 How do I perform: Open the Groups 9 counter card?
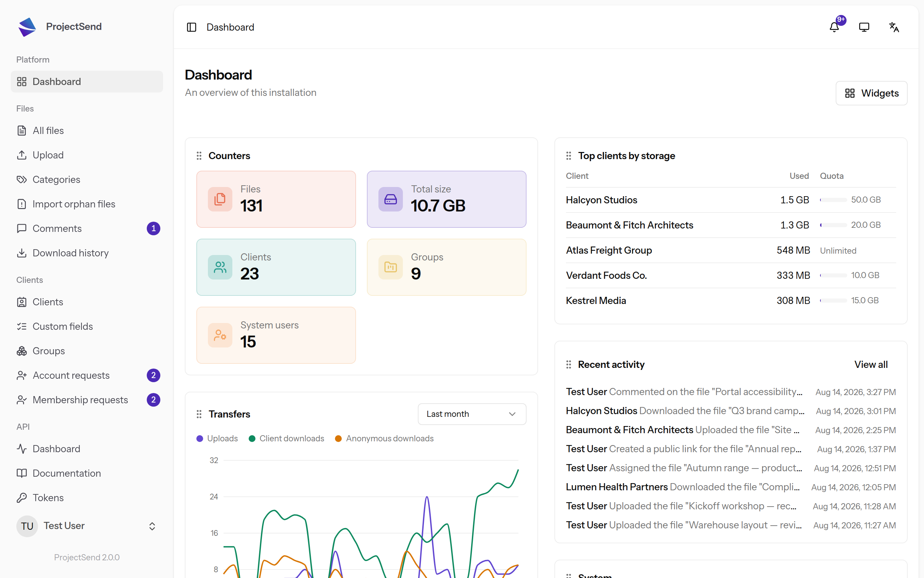point(446,267)
